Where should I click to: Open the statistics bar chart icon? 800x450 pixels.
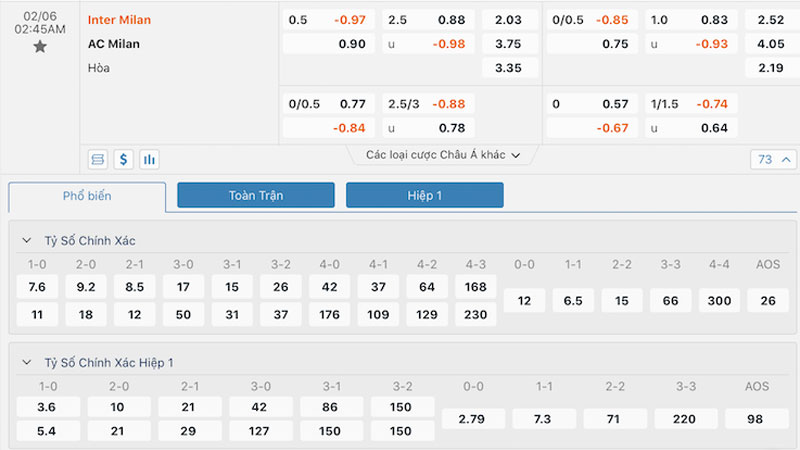pyautogui.click(x=149, y=160)
